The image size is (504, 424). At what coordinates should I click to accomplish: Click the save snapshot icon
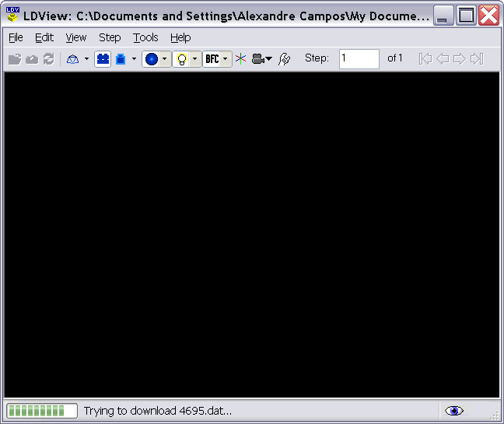[x=32, y=59]
